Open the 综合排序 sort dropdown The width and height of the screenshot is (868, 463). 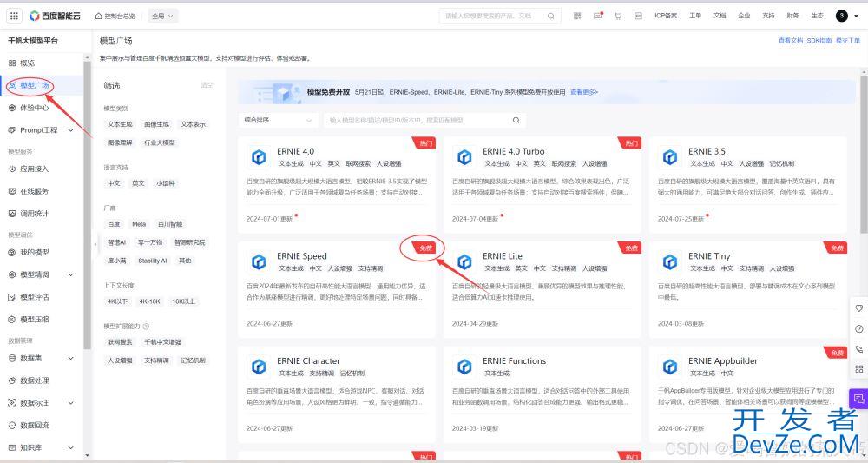point(279,120)
